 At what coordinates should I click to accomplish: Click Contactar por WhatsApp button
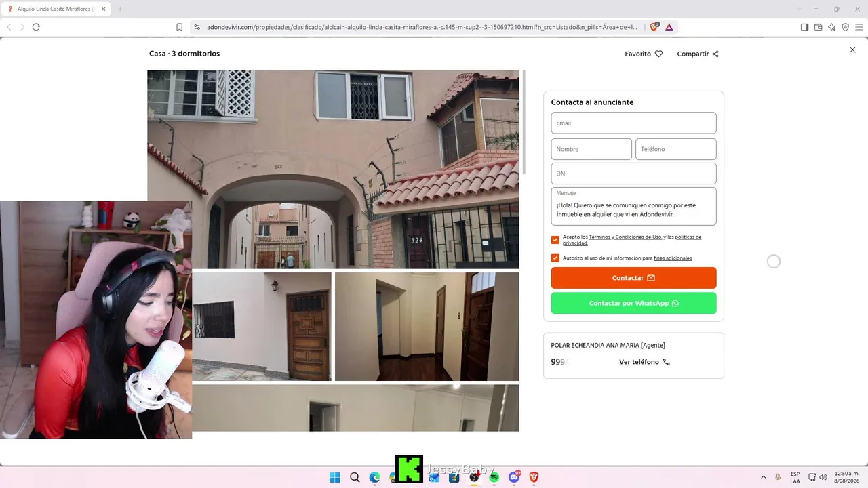(633, 303)
